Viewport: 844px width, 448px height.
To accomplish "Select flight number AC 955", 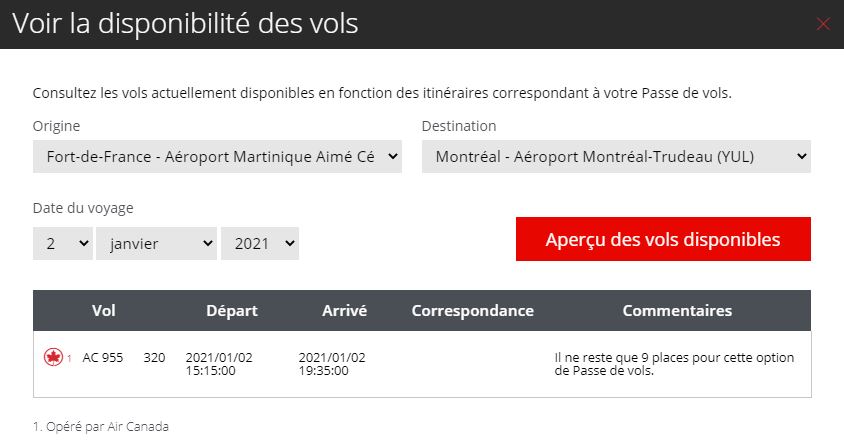I will coord(103,357).
